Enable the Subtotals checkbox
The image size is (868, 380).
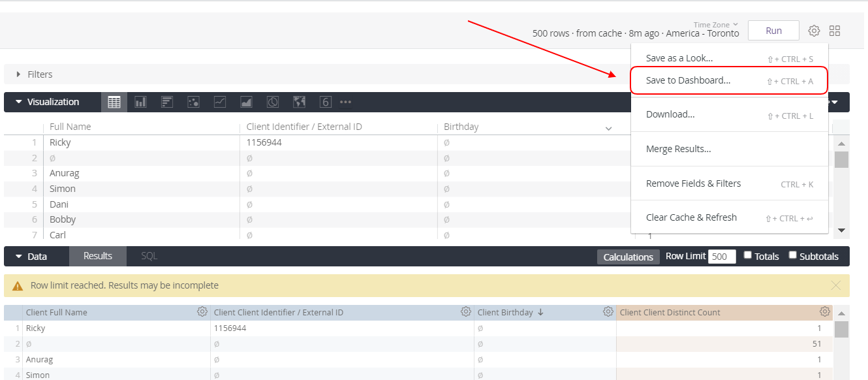pyautogui.click(x=793, y=255)
